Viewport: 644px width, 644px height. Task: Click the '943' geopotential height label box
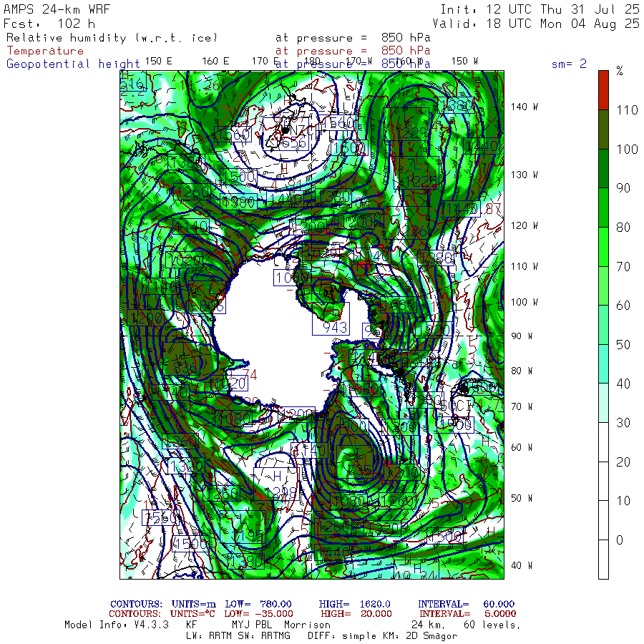pyautogui.click(x=331, y=319)
